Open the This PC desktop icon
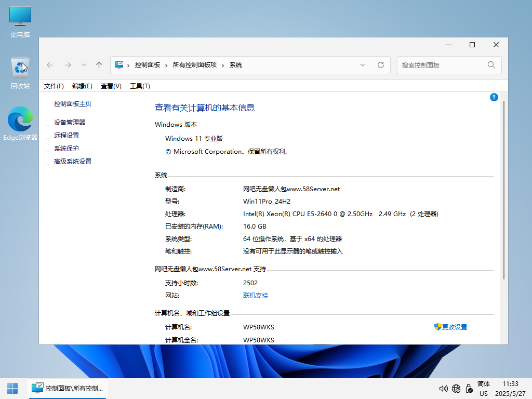This screenshot has width=532, height=399. tap(20, 22)
